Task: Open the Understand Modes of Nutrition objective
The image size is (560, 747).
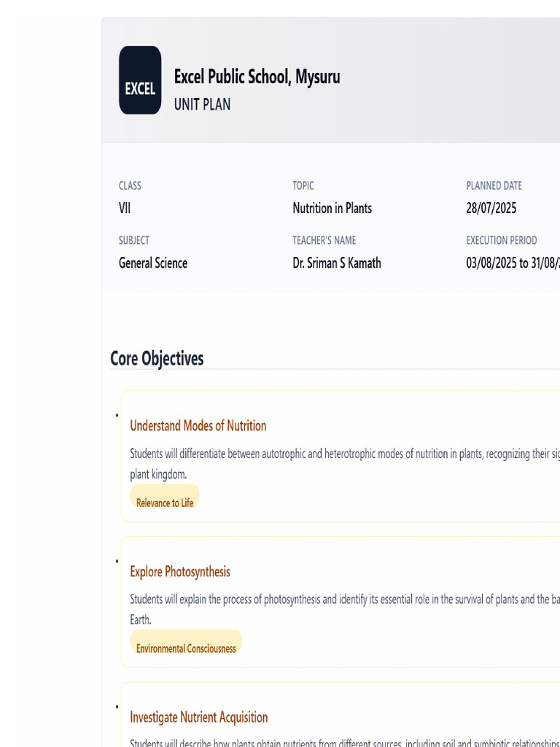Action: pyautogui.click(x=198, y=425)
